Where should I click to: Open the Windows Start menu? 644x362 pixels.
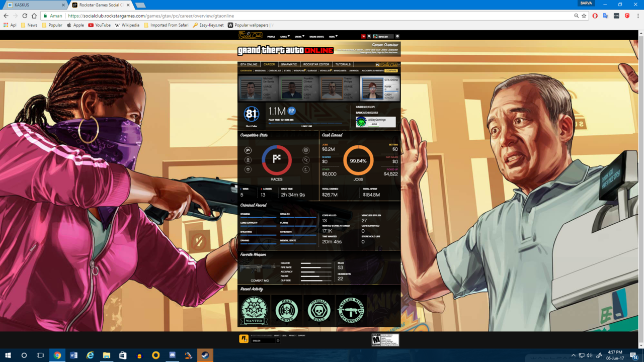(8, 355)
